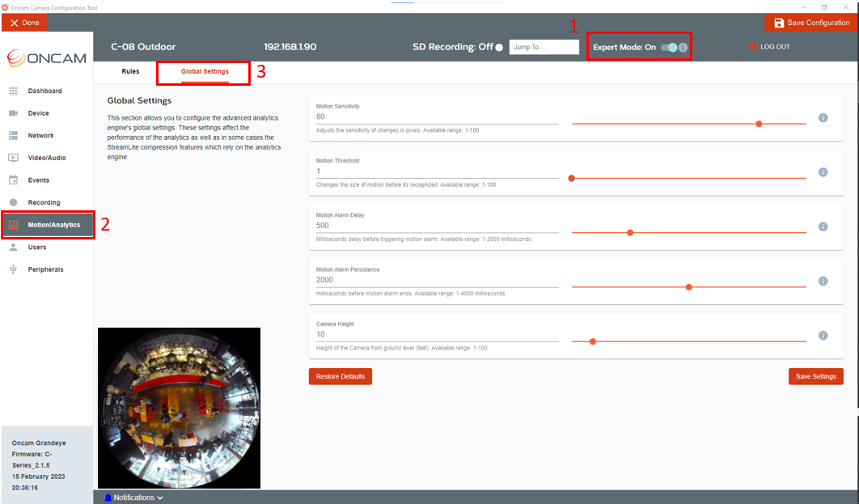Click the Motion Threshold slider handle
Viewport: 859px width, 504px height.
coord(571,178)
